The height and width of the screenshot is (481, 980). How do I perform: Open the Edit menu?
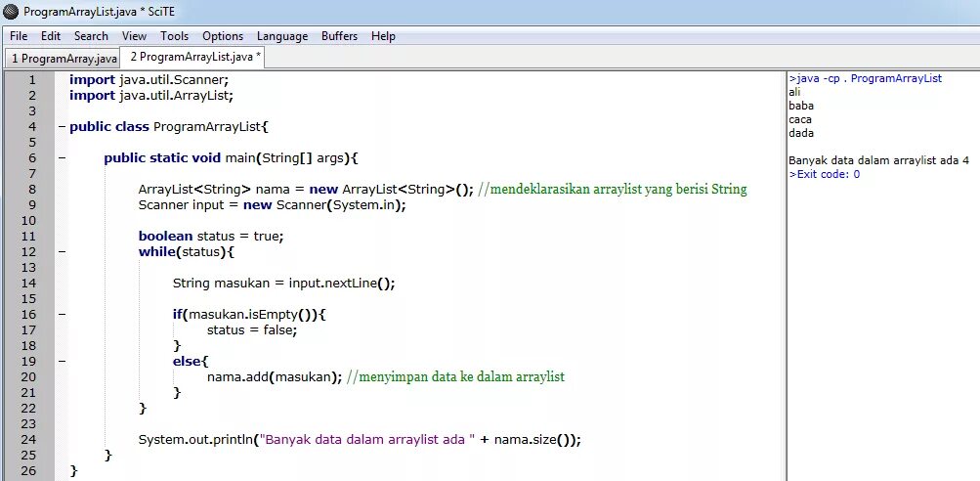pyautogui.click(x=51, y=36)
